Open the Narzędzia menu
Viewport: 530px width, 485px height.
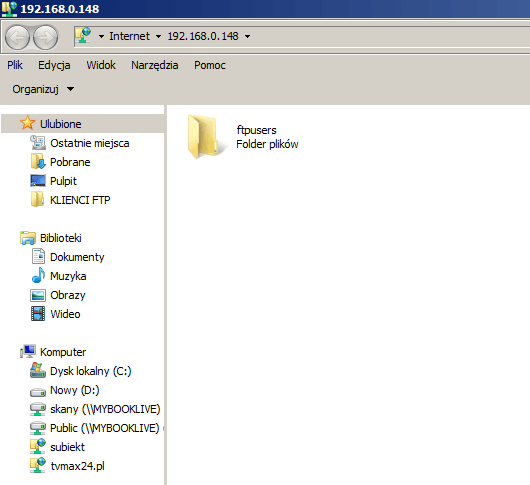(x=155, y=65)
